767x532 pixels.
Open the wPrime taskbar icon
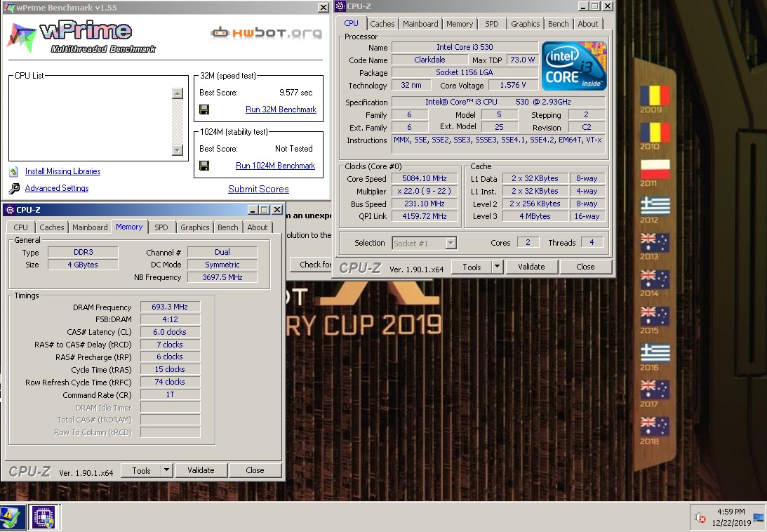click(12, 517)
